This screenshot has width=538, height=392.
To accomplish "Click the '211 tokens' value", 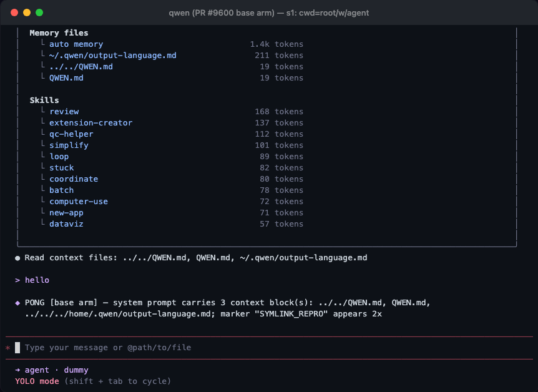I will pyautogui.click(x=278, y=56).
